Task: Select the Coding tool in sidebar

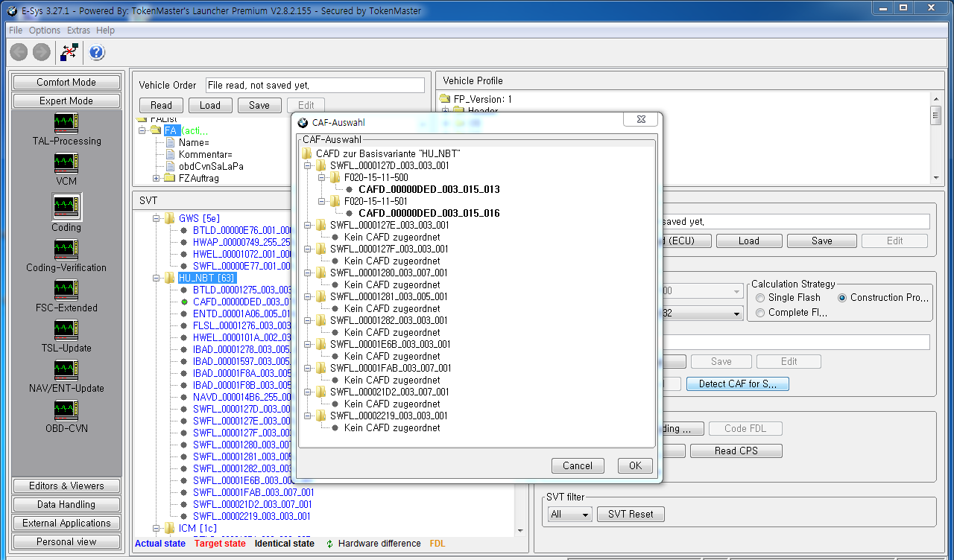Action: coord(66,211)
